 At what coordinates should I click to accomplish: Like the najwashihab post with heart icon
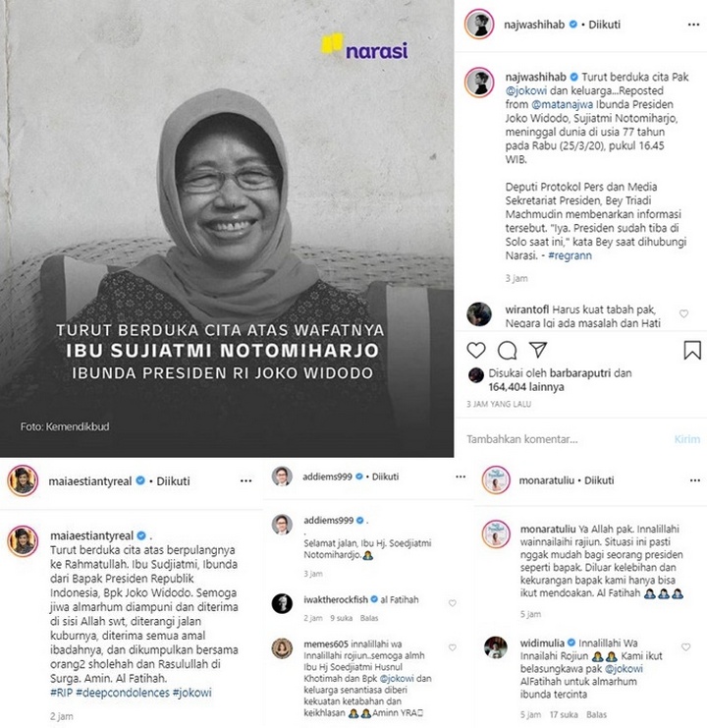476,350
